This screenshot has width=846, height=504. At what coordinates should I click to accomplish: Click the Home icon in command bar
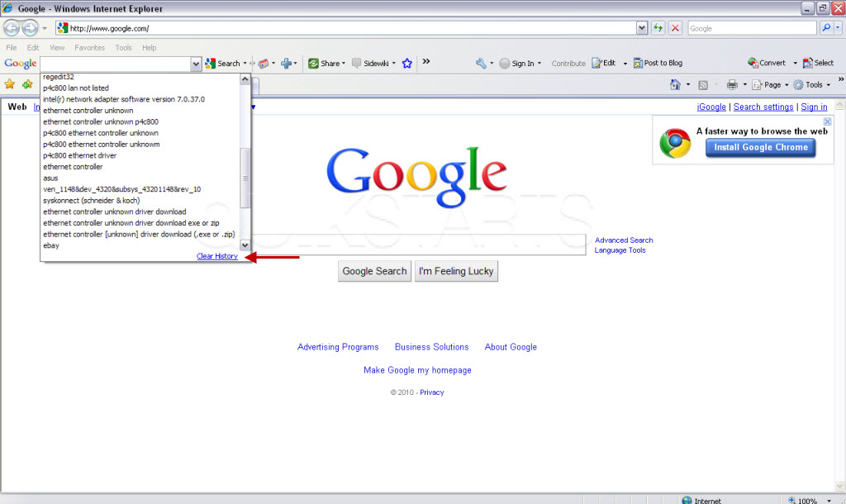[675, 85]
